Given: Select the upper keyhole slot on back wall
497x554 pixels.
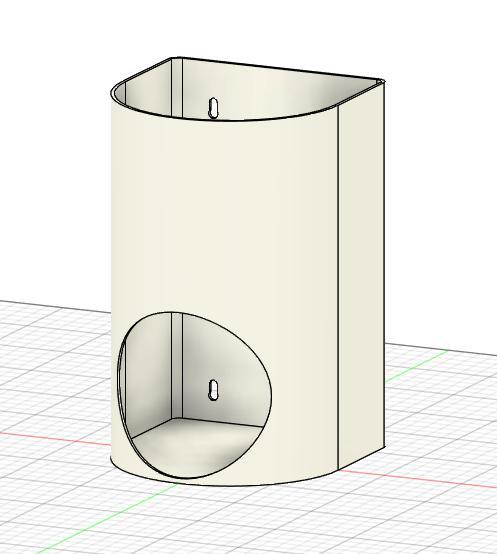Looking at the screenshot, I should (213, 107).
